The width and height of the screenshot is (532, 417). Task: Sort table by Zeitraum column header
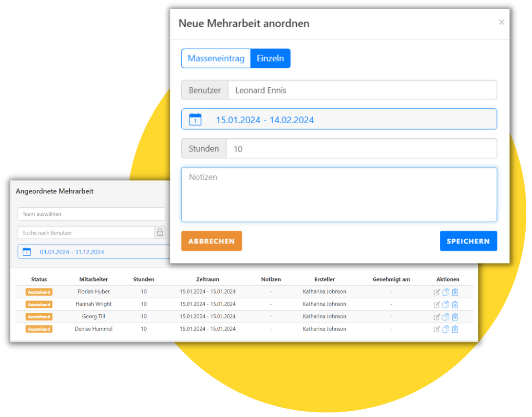click(208, 280)
